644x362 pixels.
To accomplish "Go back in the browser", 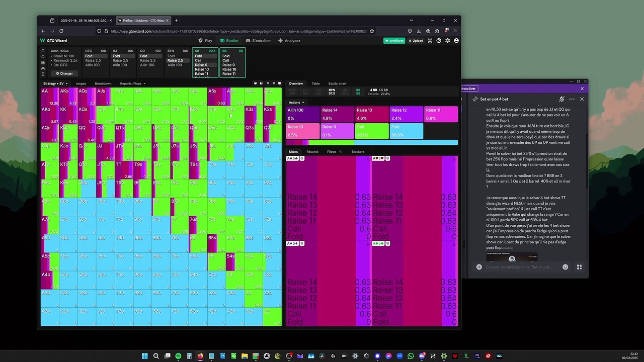I will click(43, 31).
